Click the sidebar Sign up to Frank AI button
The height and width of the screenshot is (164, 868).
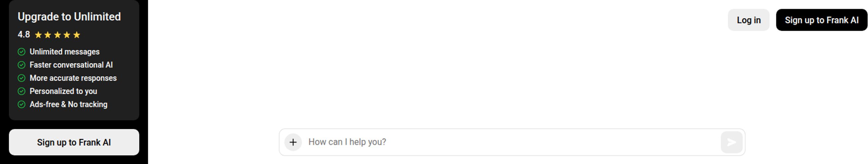pyautogui.click(x=74, y=142)
